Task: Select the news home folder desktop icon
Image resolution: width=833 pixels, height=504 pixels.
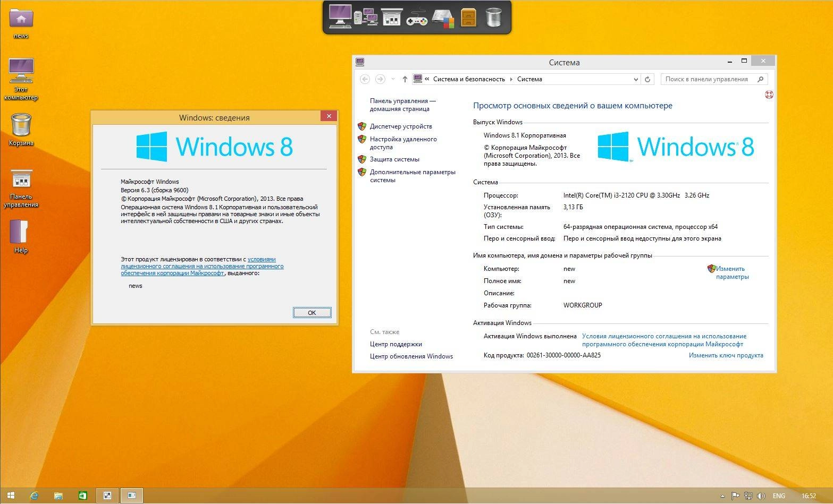Action: coord(21,23)
